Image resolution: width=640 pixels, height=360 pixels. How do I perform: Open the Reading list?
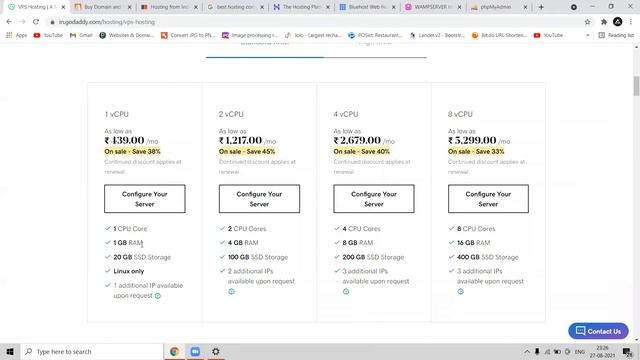616,36
